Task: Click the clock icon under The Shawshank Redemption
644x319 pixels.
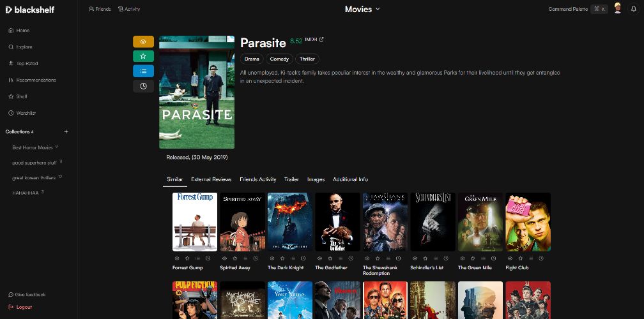Action: 399,258
